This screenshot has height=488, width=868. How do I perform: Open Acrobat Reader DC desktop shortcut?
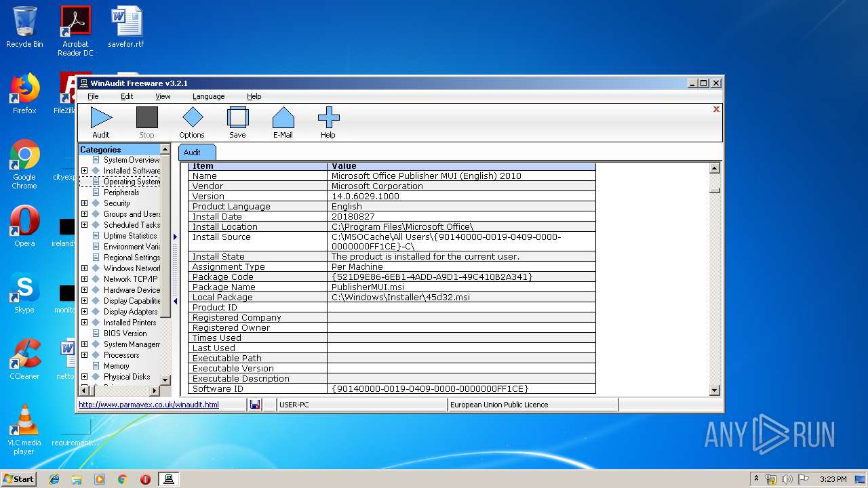coord(75,31)
